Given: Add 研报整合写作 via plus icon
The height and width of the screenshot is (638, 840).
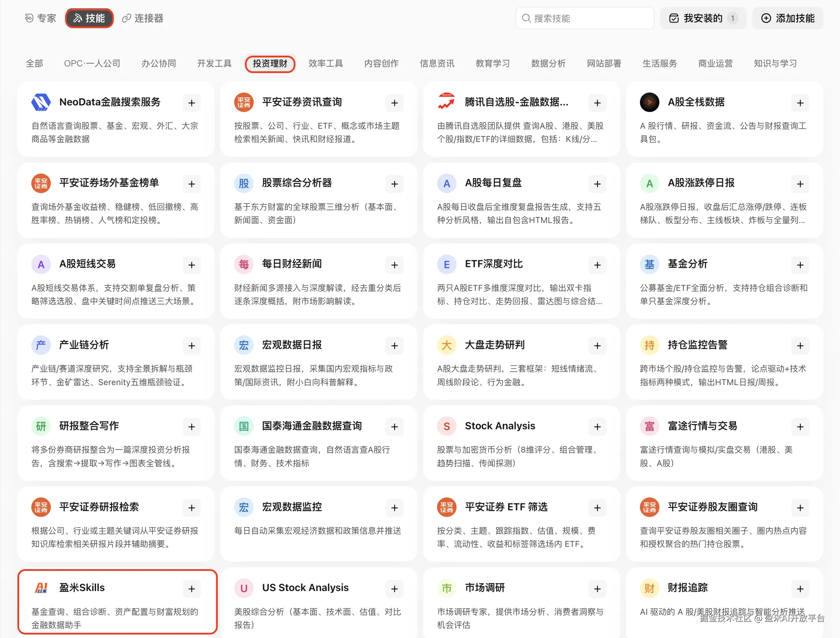Looking at the screenshot, I should 191,427.
